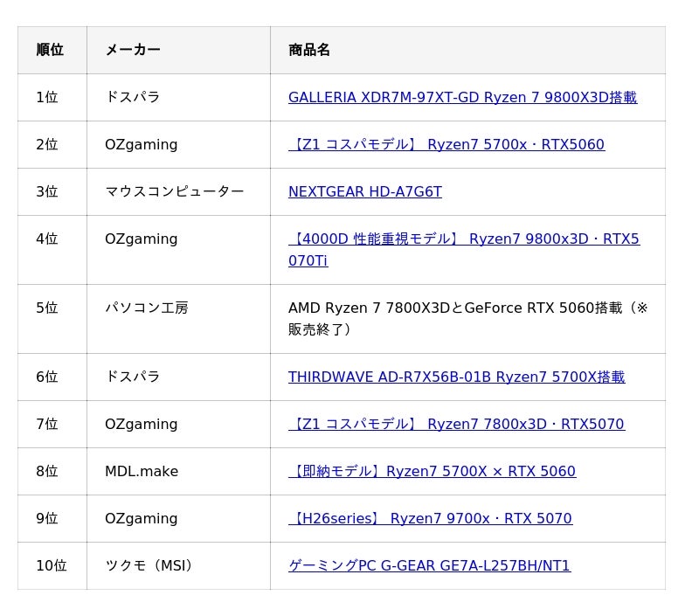Open the GALLERIA XDR7M-97XT-GD product link

tap(462, 98)
